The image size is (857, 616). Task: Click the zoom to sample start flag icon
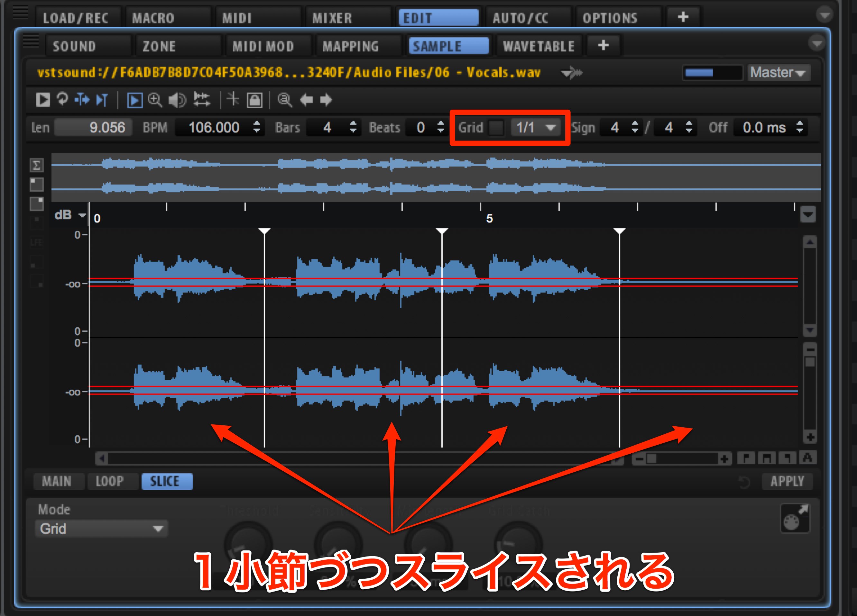pos(746,458)
